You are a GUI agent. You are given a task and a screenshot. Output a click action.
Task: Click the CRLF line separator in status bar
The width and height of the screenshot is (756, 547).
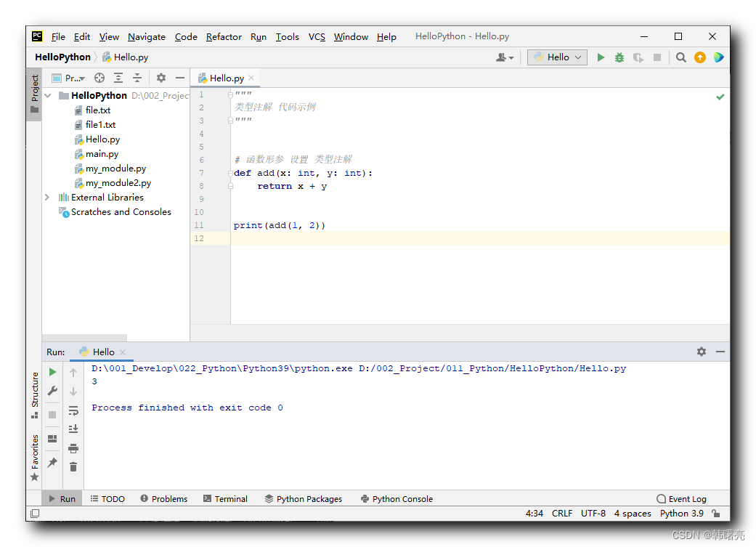(561, 514)
